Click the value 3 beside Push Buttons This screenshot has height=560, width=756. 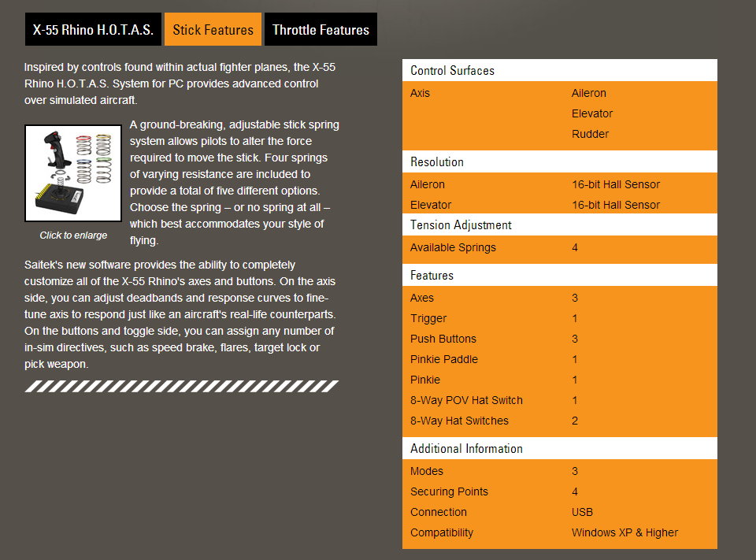pos(575,339)
